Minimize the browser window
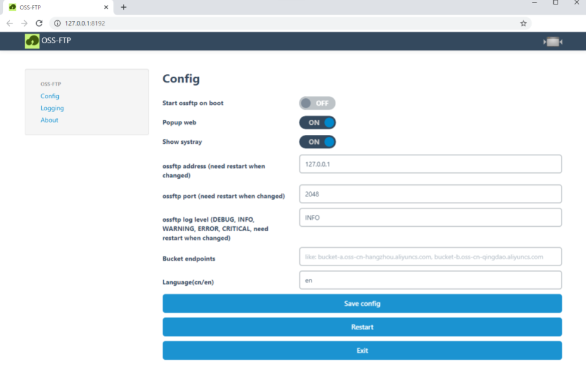 (x=535, y=3)
